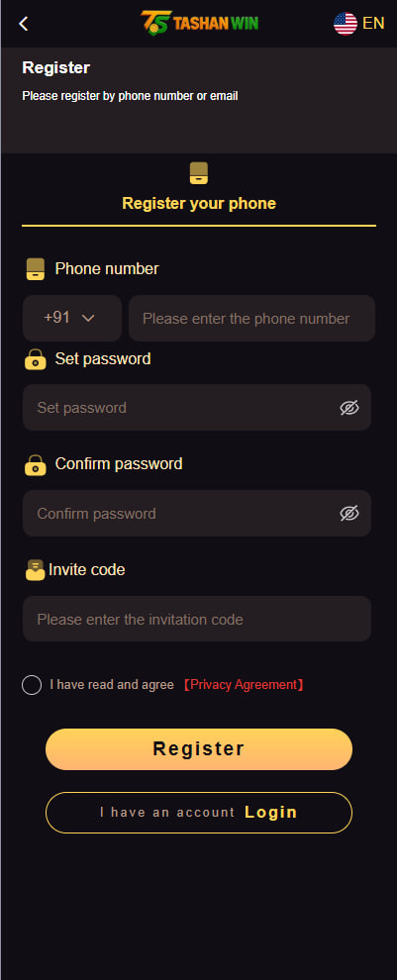Click the invite code envelope icon
Screen dimensions: 397x980
(x=35, y=570)
